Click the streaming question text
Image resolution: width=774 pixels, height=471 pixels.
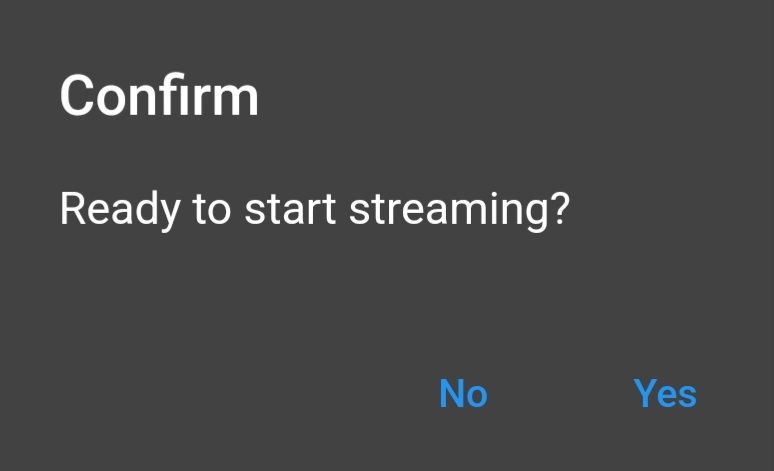[314, 210]
